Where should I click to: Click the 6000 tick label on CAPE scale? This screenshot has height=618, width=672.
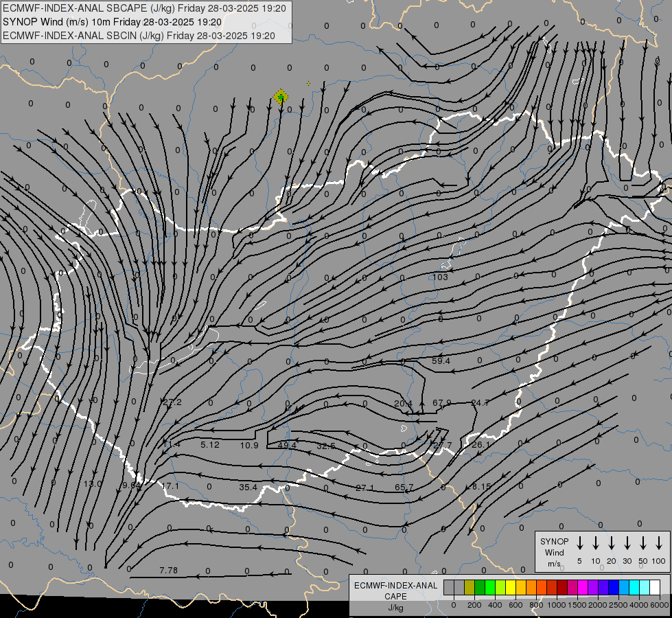(x=660, y=605)
